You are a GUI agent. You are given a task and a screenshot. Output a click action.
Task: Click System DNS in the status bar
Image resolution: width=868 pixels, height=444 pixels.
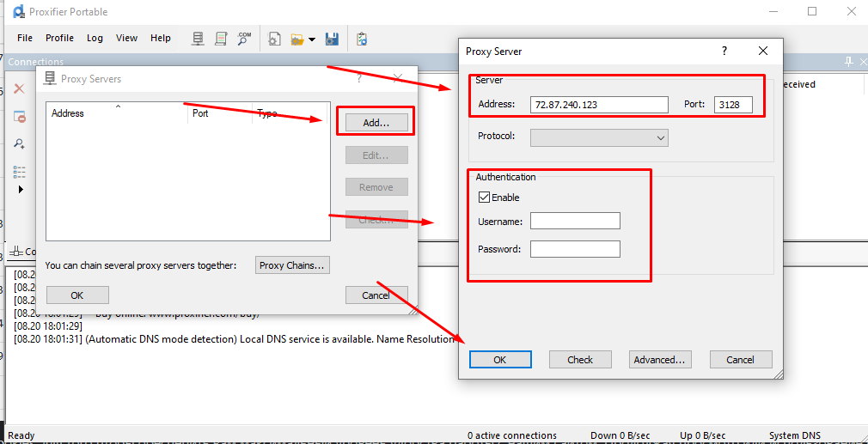(795, 435)
